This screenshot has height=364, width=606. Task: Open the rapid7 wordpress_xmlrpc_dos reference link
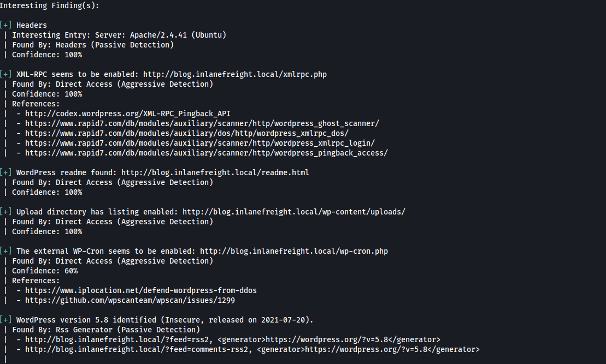187,133
